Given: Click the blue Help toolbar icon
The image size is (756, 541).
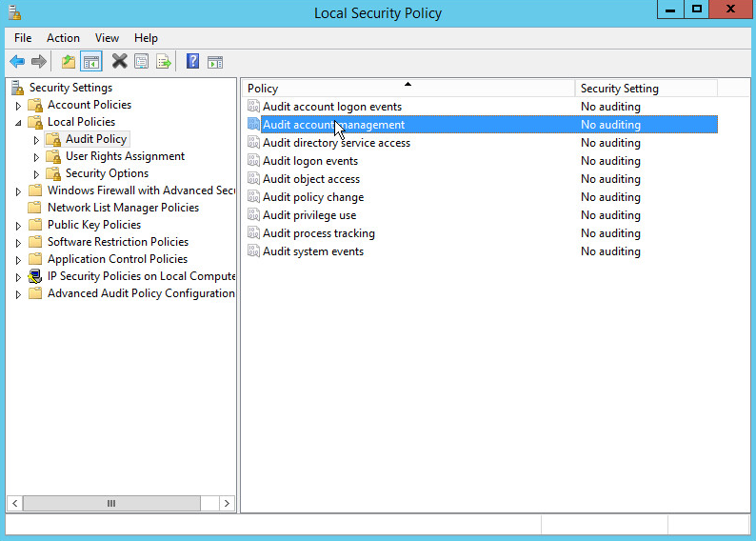Looking at the screenshot, I should tap(192, 62).
